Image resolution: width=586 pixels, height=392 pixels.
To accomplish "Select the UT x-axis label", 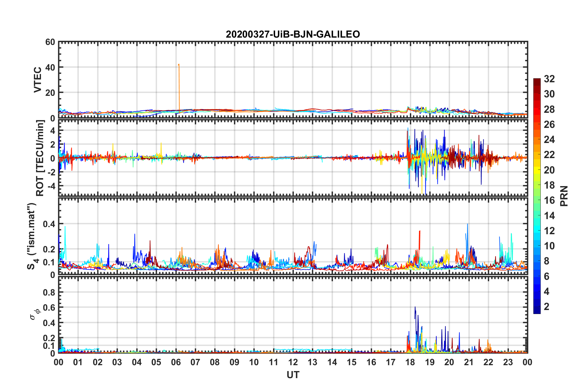I will tap(293, 375).
